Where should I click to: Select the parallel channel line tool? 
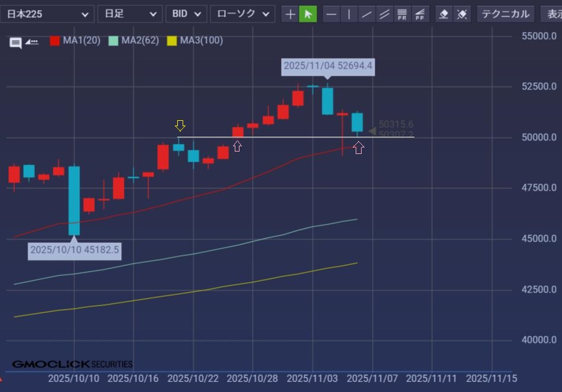(385, 14)
